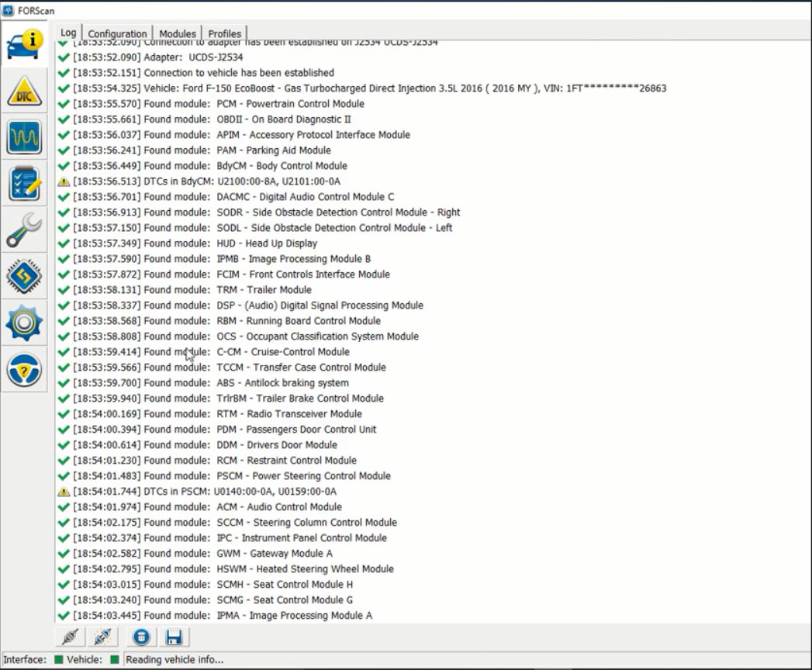This screenshot has height=670, width=812.
Task: Select 'PDM - Passengers Door Control Unit' line
Action: 225,430
